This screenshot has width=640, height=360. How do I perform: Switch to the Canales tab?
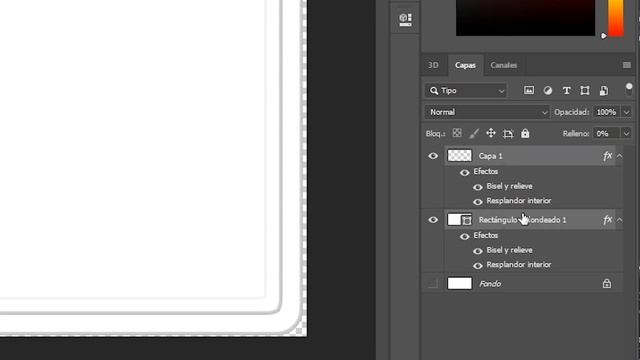[504, 65]
